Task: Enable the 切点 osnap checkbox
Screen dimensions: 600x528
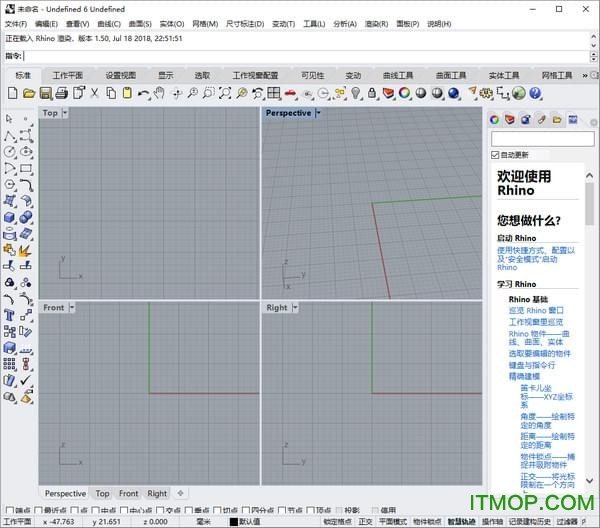Action: point(217,510)
